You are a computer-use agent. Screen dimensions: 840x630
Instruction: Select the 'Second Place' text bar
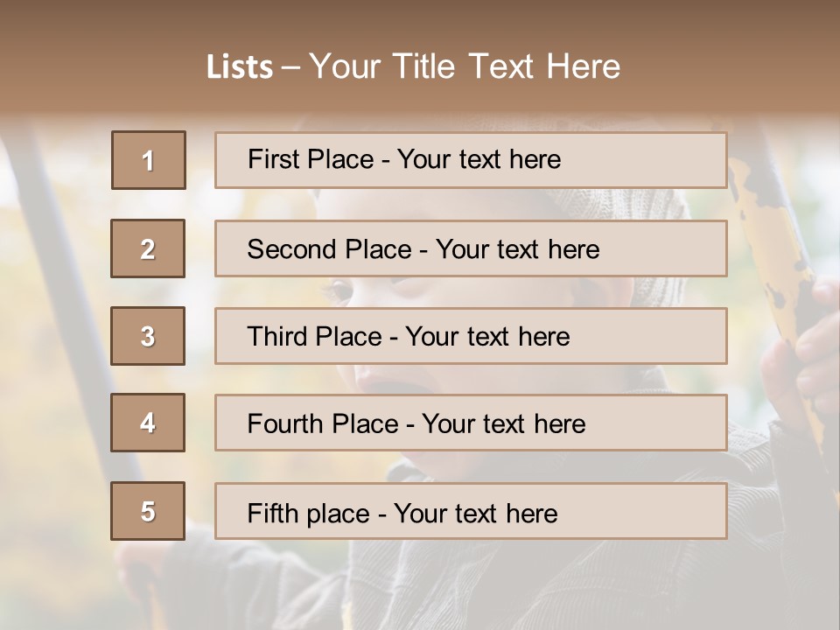[x=471, y=248]
